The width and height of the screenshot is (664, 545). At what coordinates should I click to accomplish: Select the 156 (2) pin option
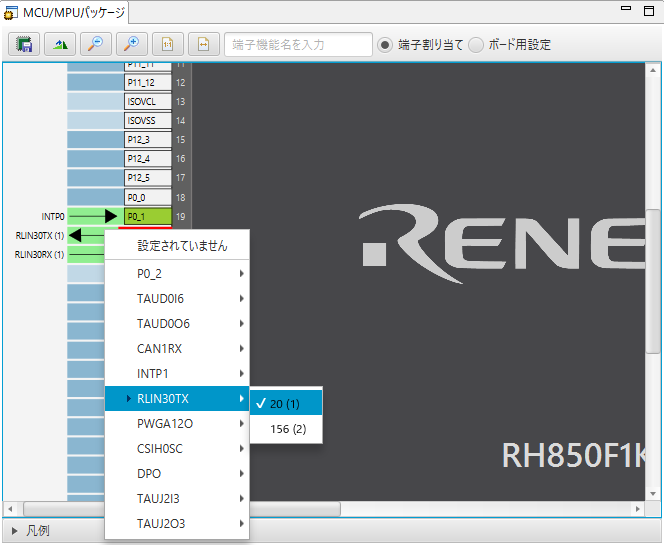(286, 429)
